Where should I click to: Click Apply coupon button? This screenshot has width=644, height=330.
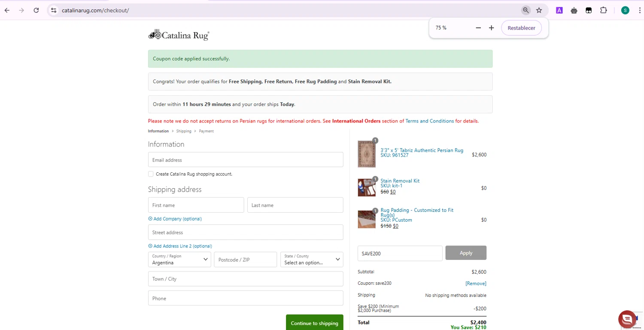click(466, 253)
